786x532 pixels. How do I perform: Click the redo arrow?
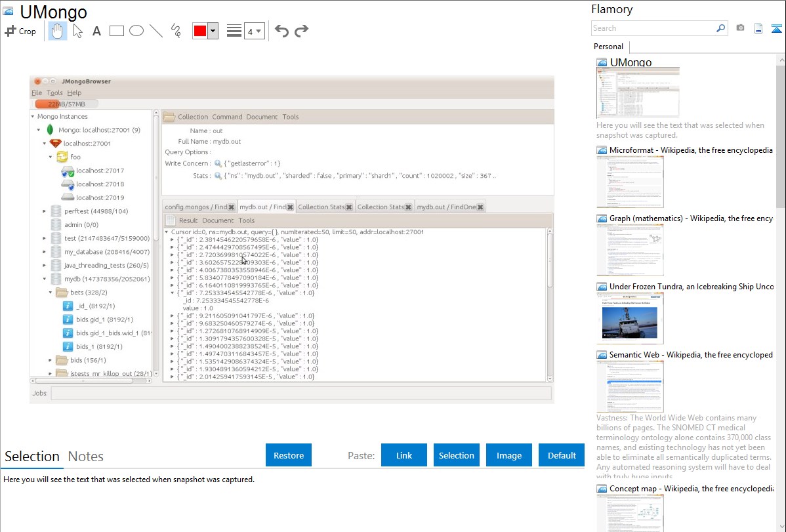pyautogui.click(x=302, y=31)
